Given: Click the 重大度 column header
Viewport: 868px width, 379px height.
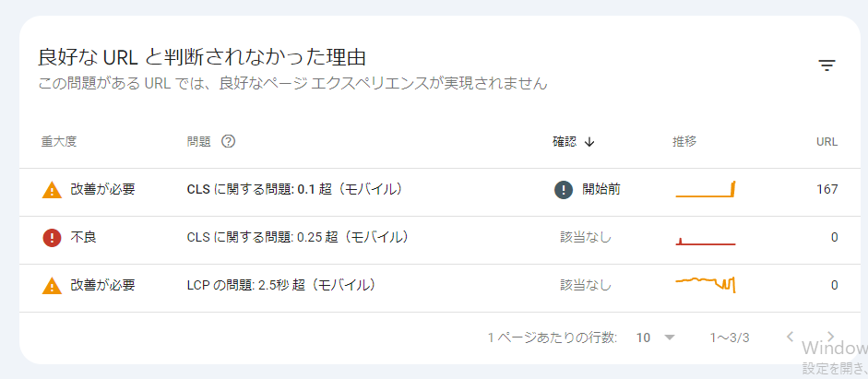Looking at the screenshot, I should (59, 142).
